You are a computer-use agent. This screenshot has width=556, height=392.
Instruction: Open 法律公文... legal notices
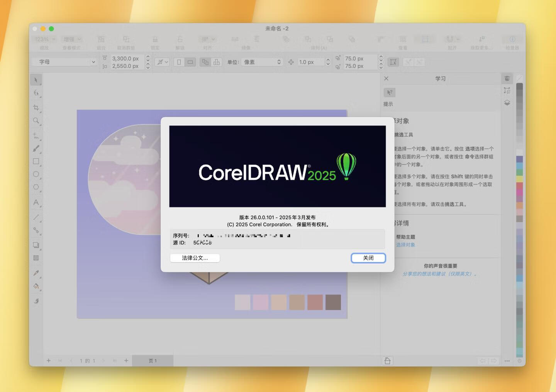pos(195,258)
